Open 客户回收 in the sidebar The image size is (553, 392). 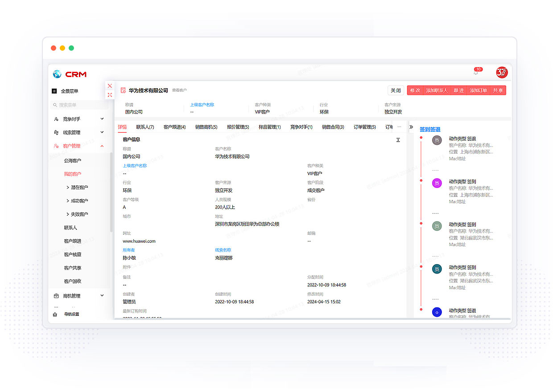73,281
